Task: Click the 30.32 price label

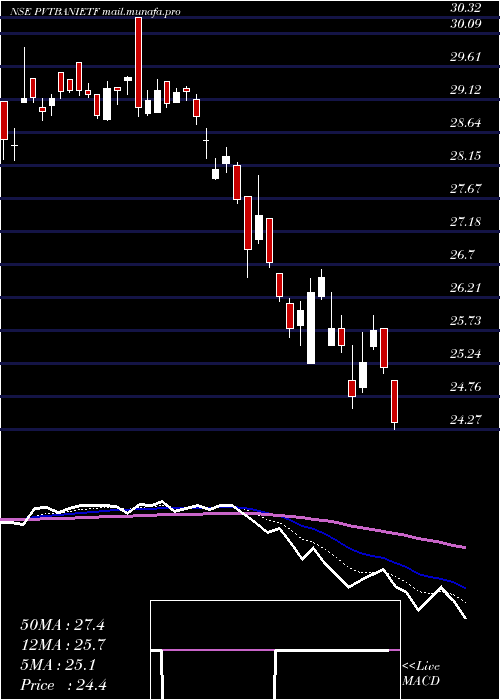Action: pos(466,8)
